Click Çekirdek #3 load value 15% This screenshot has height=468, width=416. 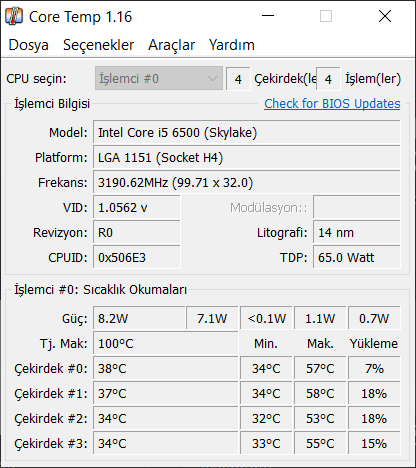click(x=374, y=444)
